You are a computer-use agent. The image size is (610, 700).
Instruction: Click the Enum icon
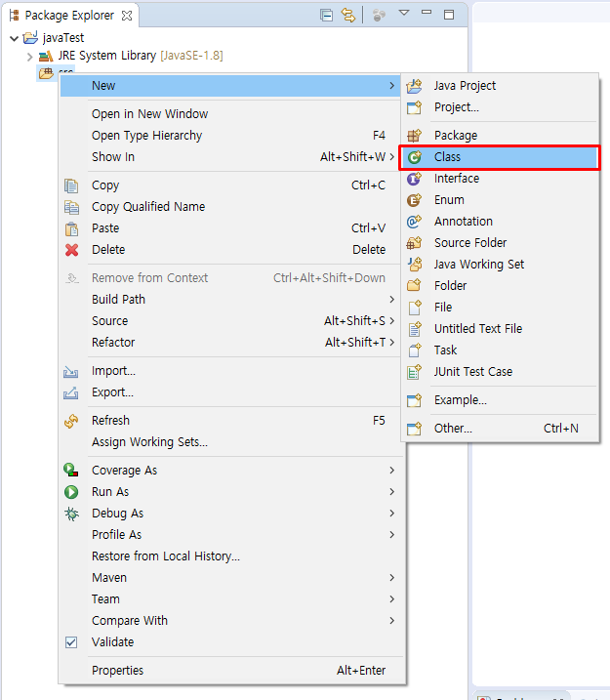coord(414,199)
